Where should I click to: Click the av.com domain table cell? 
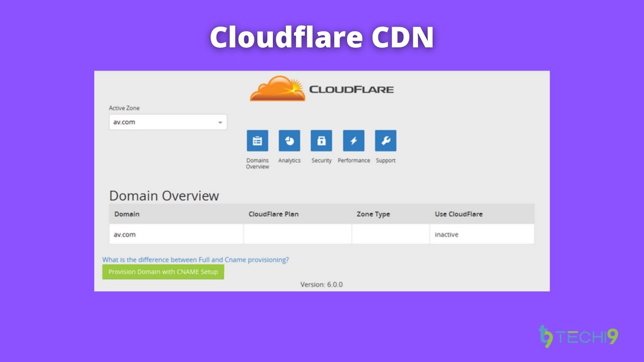(176, 234)
